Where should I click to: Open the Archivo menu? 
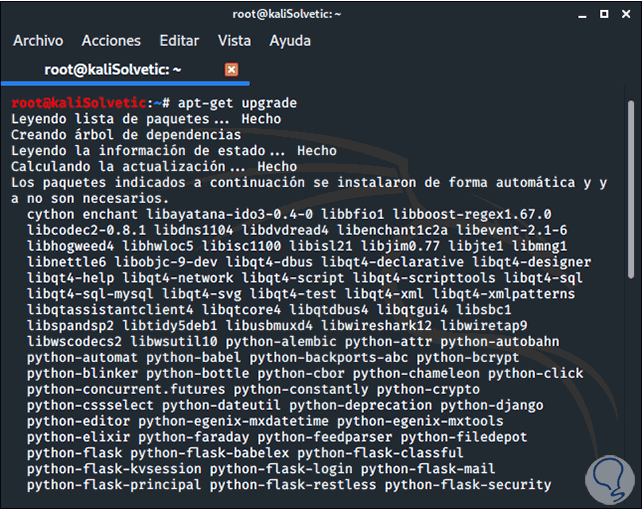coord(38,41)
